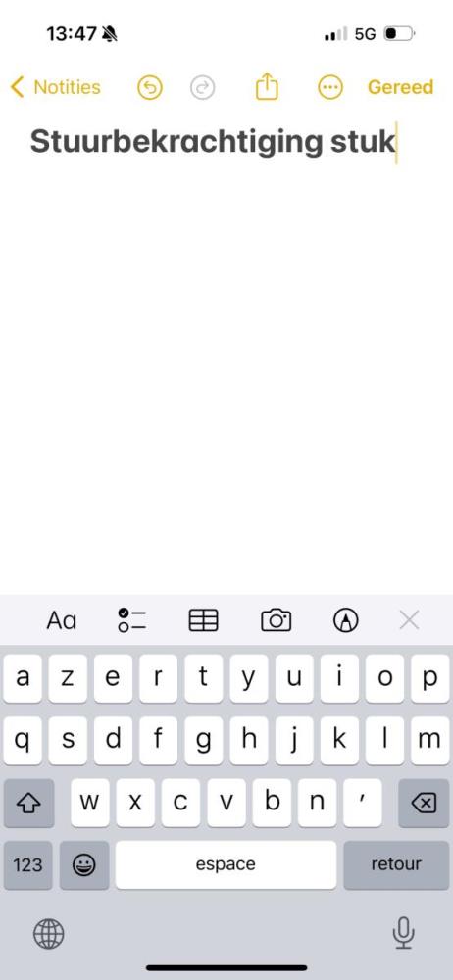The width and height of the screenshot is (453, 980).
Task: Switch keyboard language with globe icon
Action: click(x=48, y=934)
